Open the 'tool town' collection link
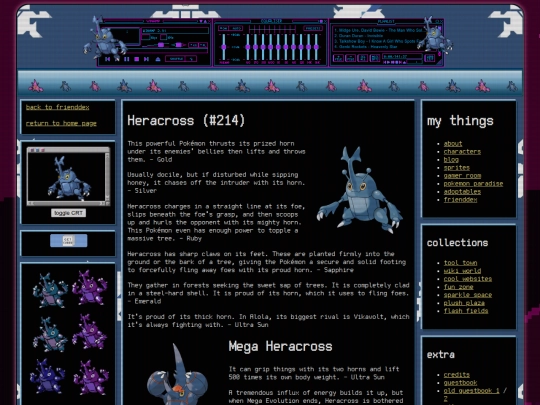 460,263
